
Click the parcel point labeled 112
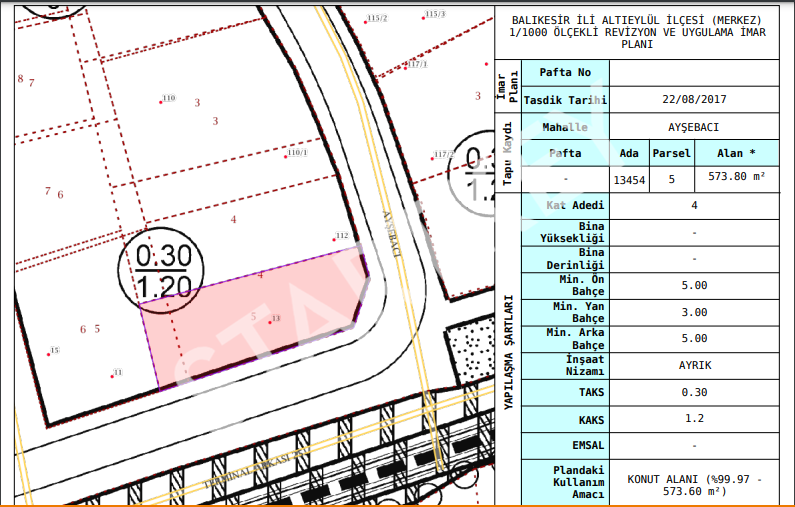click(335, 239)
